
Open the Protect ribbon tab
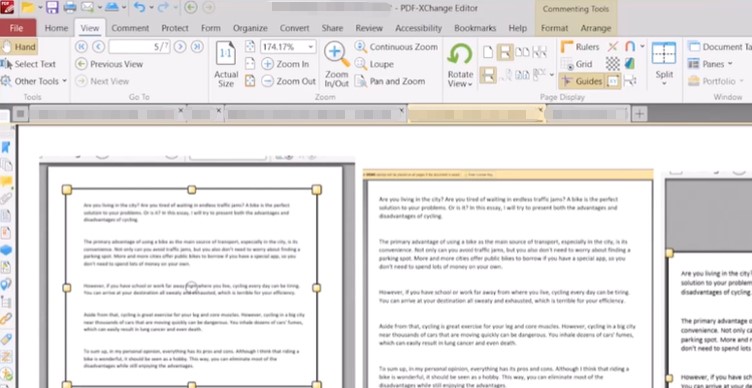tap(175, 28)
